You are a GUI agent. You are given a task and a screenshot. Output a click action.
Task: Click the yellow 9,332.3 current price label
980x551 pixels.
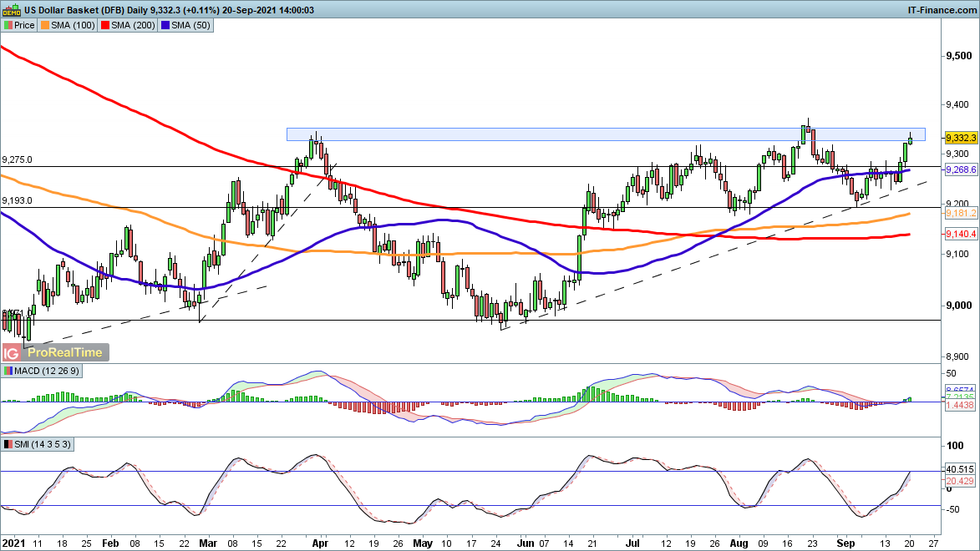(961, 138)
